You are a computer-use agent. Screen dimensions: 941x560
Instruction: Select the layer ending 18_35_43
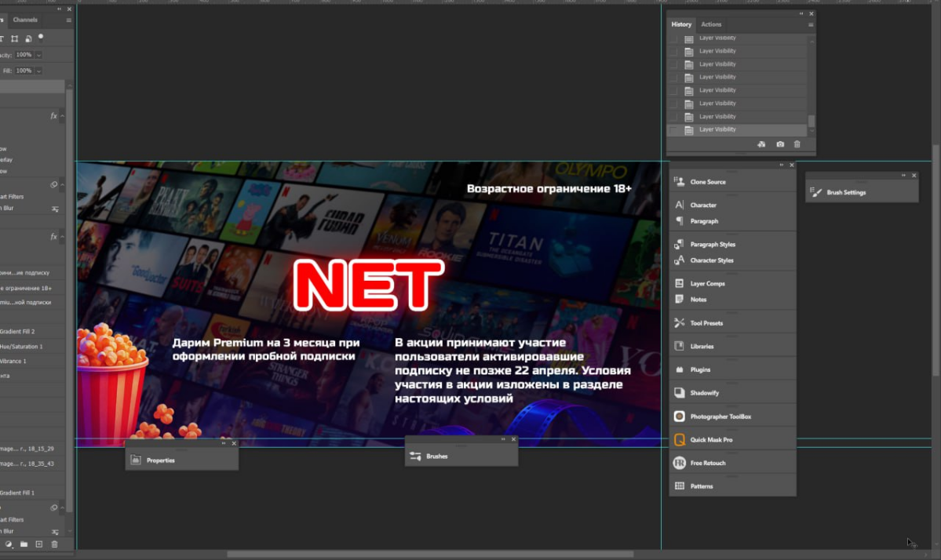pyautogui.click(x=33, y=464)
